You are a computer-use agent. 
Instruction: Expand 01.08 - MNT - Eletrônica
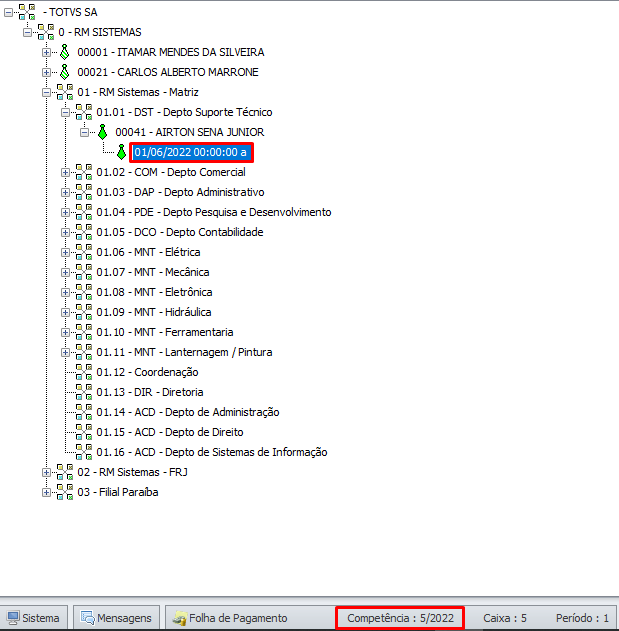[x=65, y=293]
